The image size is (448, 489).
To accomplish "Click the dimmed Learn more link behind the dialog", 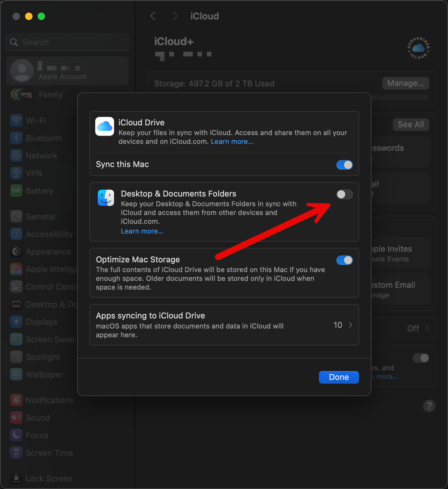I will (386, 376).
